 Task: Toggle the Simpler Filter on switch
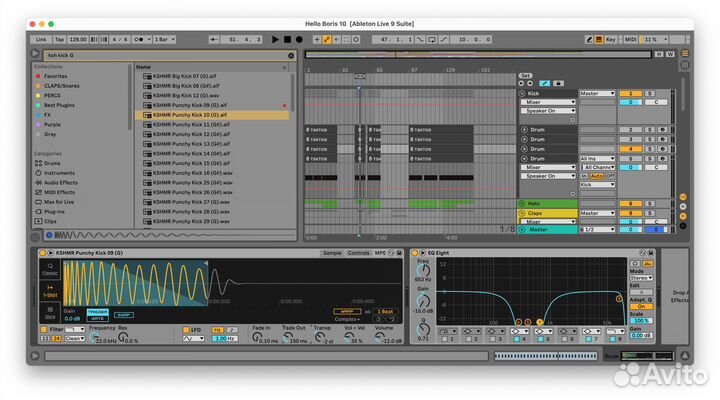(44, 329)
